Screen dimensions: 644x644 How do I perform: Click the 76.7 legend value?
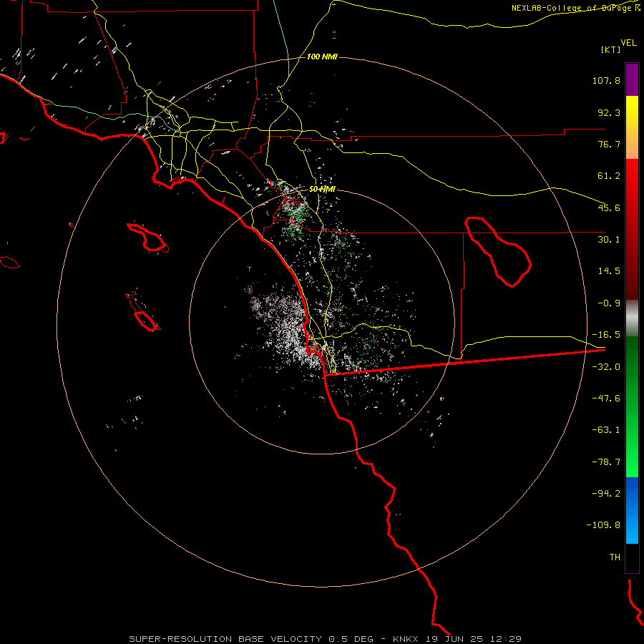point(609,144)
